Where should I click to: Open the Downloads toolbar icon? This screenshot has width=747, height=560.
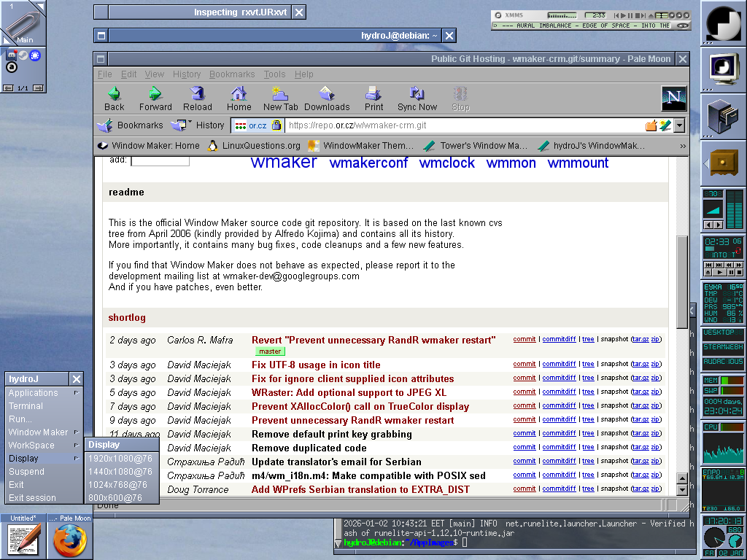pos(326,98)
